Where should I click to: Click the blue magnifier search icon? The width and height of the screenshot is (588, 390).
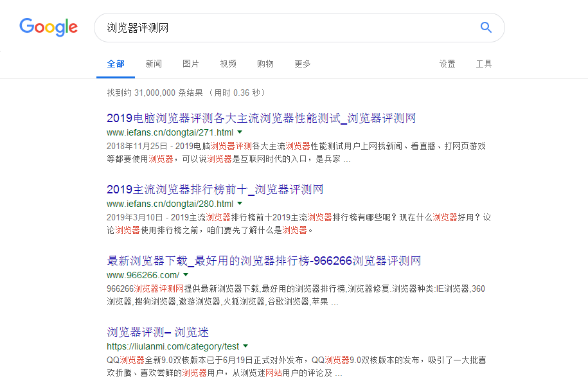click(x=486, y=28)
